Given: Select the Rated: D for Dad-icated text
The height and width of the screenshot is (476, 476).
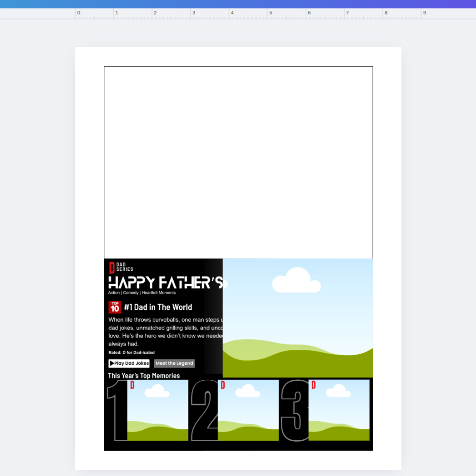Looking at the screenshot, I should [x=131, y=352].
